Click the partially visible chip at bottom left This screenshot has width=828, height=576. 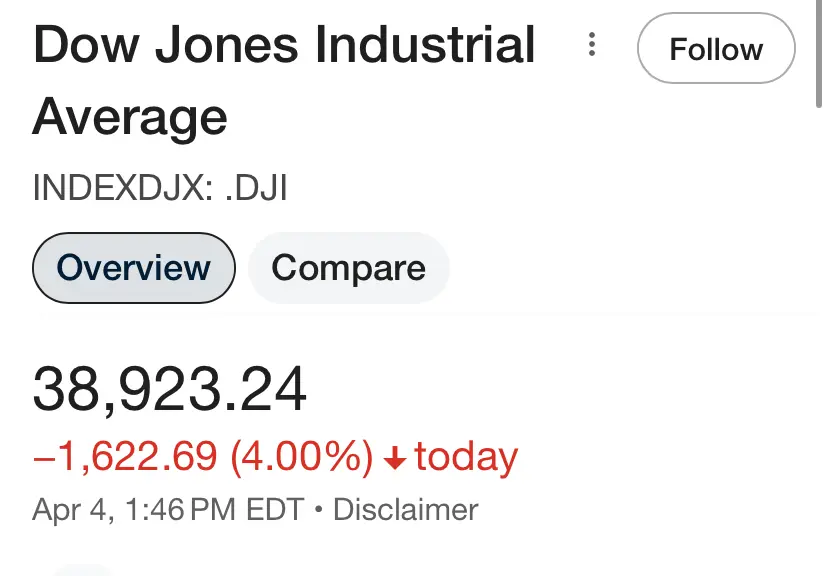80,570
